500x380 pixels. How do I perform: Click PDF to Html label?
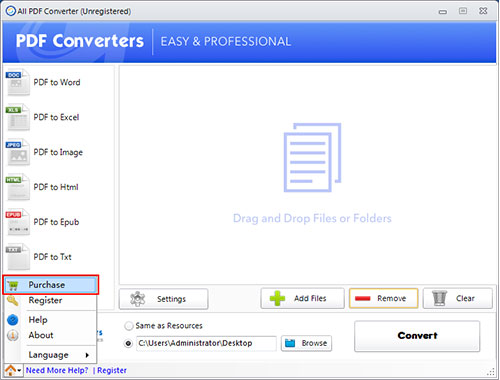pyautogui.click(x=56, y=187)
